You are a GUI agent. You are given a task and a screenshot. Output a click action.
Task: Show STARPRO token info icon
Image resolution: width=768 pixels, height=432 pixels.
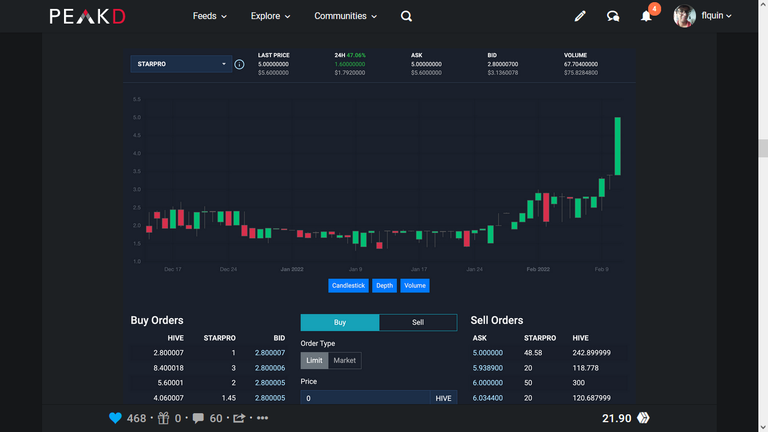tap(239, 64)
